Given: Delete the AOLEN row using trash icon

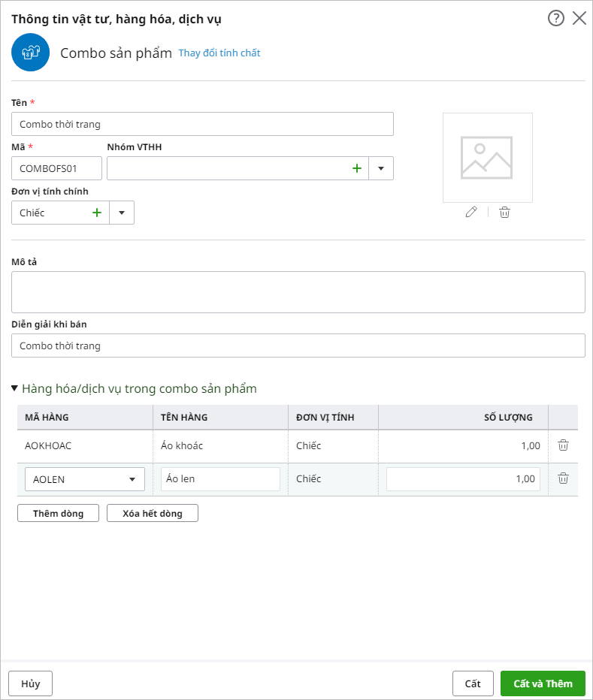Looking at the screenshot, I should coord(563,478).
